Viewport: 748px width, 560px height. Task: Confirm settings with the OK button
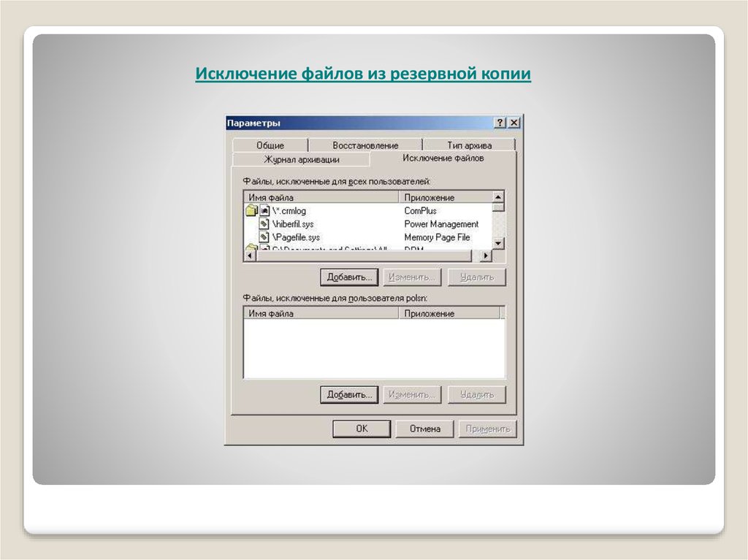(x=362, y=429)
